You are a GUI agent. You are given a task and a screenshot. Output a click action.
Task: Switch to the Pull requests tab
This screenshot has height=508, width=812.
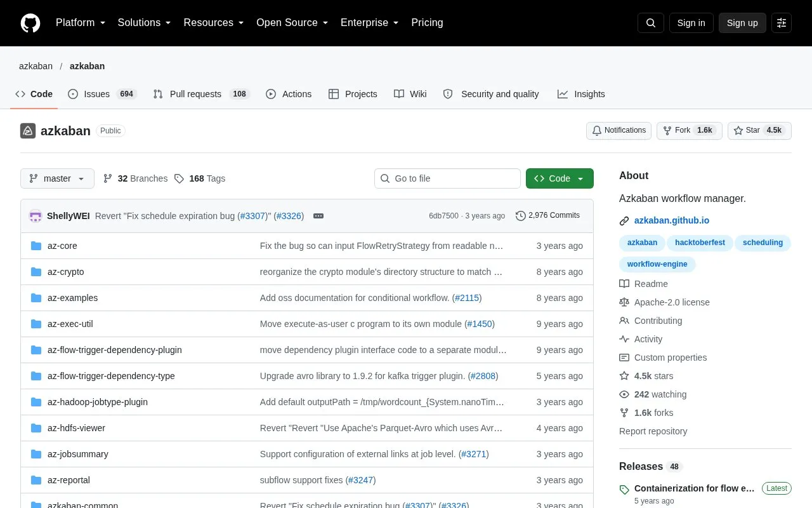click(x=202, y=94)
